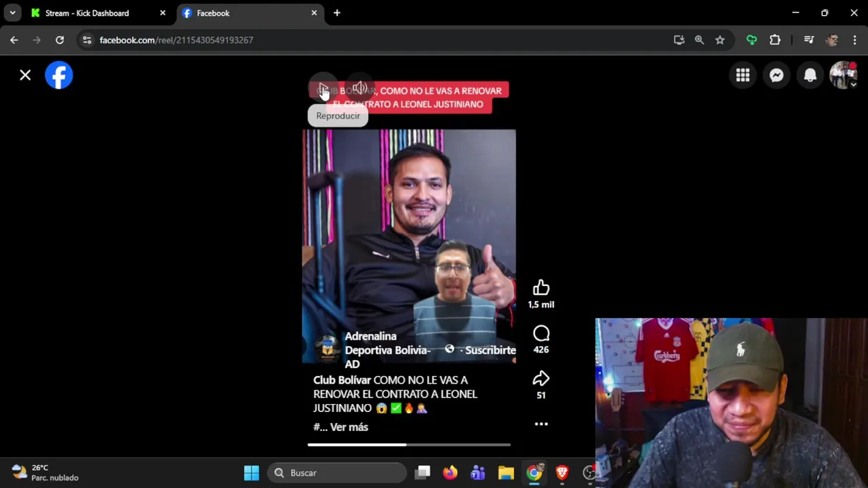Click the page's profile picture next to its name
Screen dimensions: 868x488
click(328, 348)
